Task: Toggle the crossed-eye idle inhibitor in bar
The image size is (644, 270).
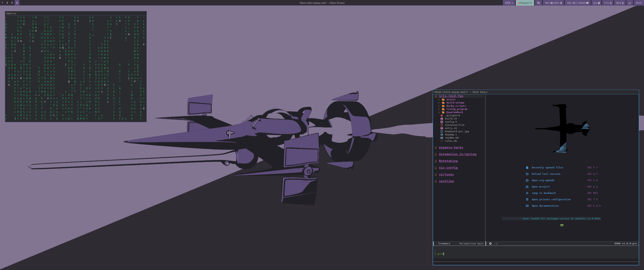Action: tap(538, 3)
